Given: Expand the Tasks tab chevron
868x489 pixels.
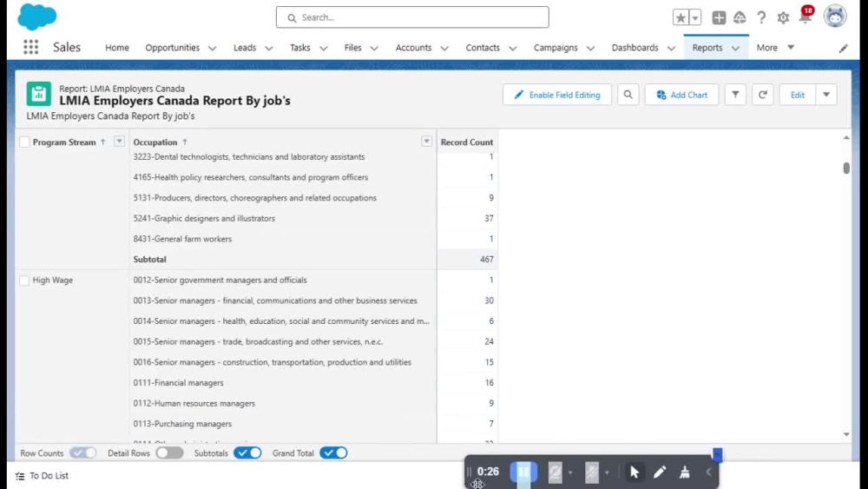Looking at the screenshot, I should [324, 48].
